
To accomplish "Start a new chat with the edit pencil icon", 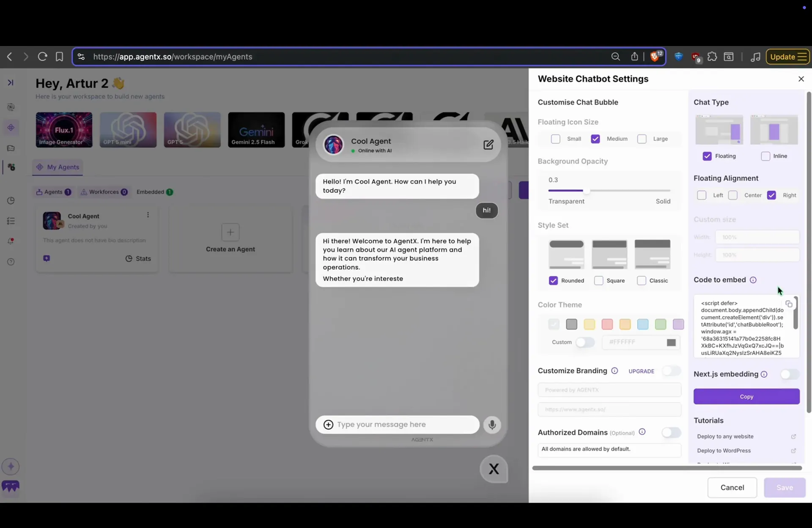I will [x=488, y=145].
